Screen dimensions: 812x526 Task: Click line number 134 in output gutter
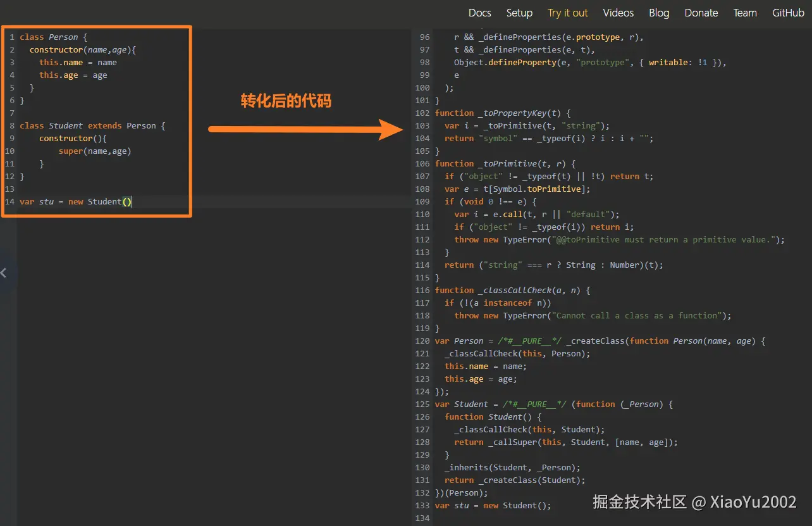(422, 518)
